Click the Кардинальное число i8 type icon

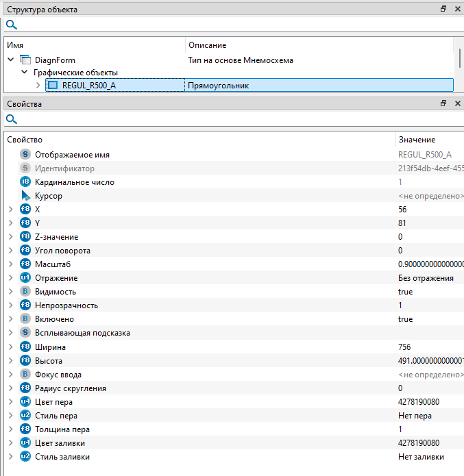click(25, 182)
